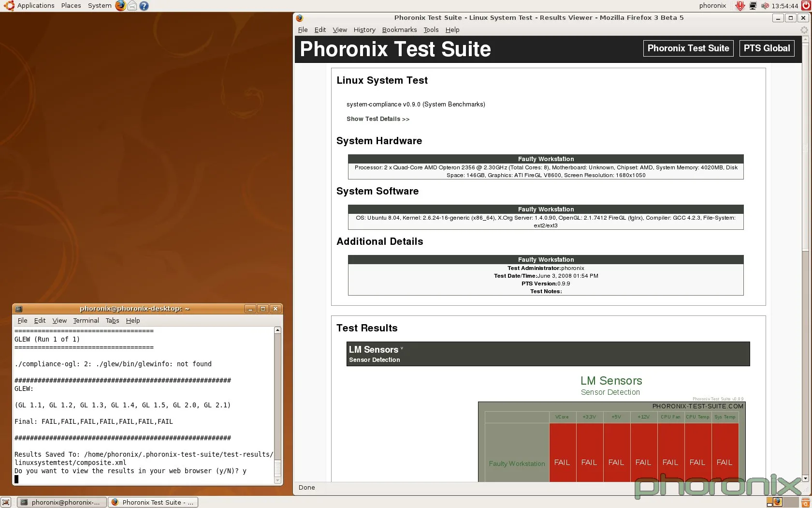812x508 pixels.
Task: Click the Faulty Workstation header under System Hardware
Action: tap(546, 159)
